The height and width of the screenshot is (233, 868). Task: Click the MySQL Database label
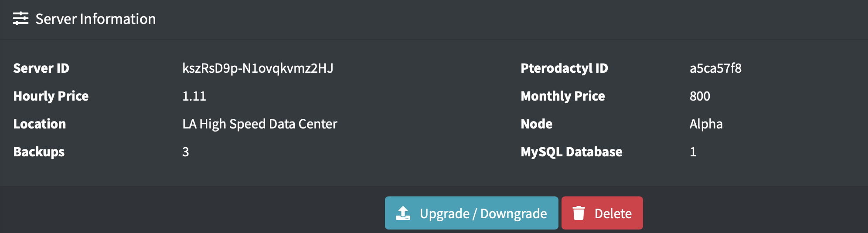click(571, 152)
